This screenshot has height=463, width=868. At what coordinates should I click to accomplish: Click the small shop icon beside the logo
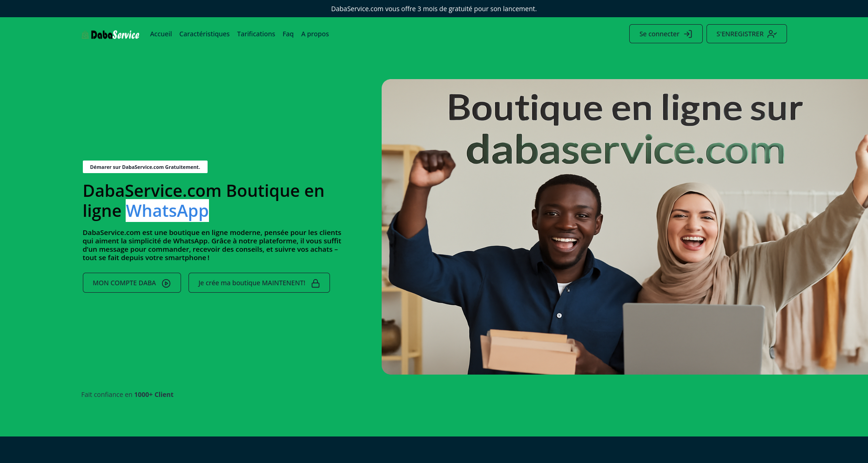85,35
